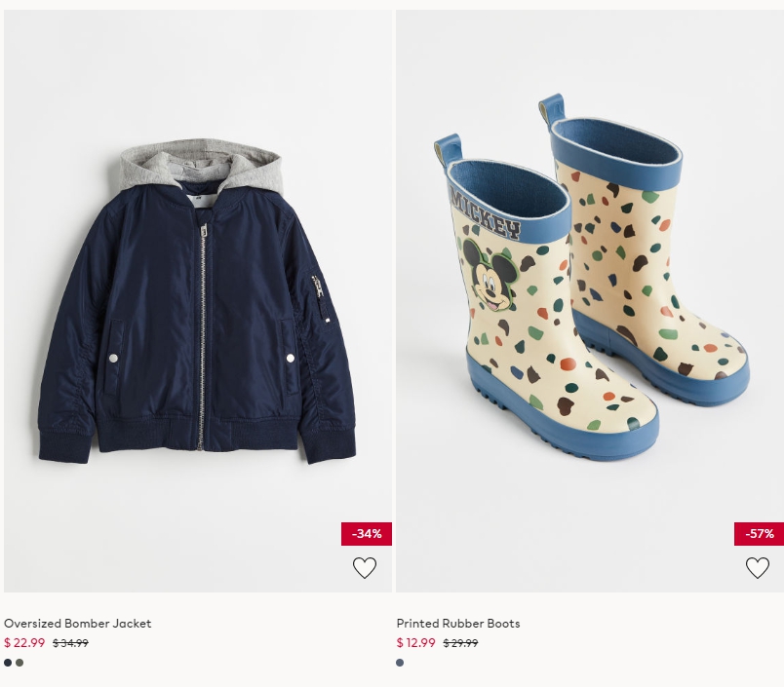This screenshot has height=687, width=784.
Task: Select the navy blue jacket color swatch
Action: click(x=8, y=663)
